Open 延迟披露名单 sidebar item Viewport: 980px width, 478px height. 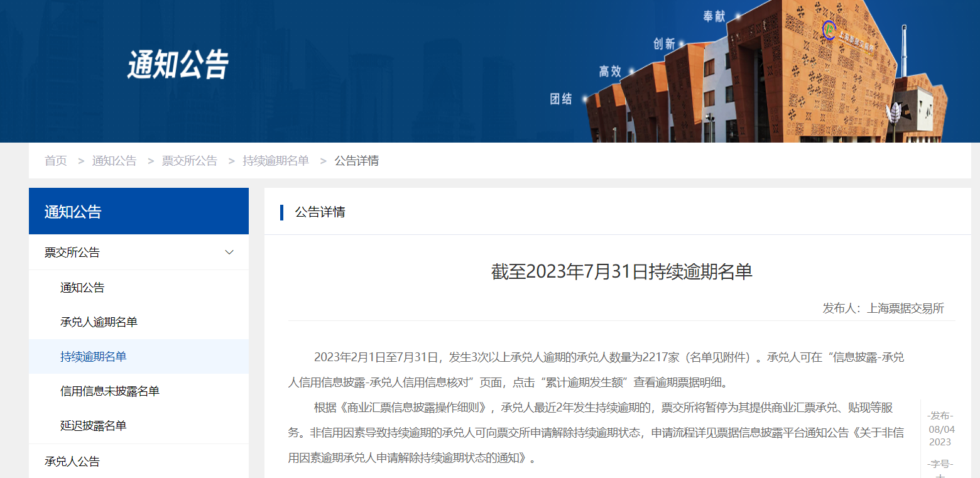point(94,426)
